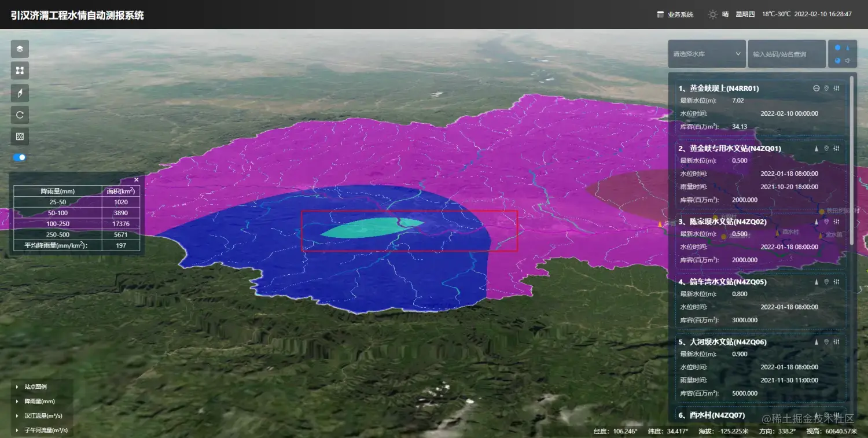This screenshot has height=438, width=868.
Task: Click triangle icon for 筒车湾水文站
Action: click(816, 282)
